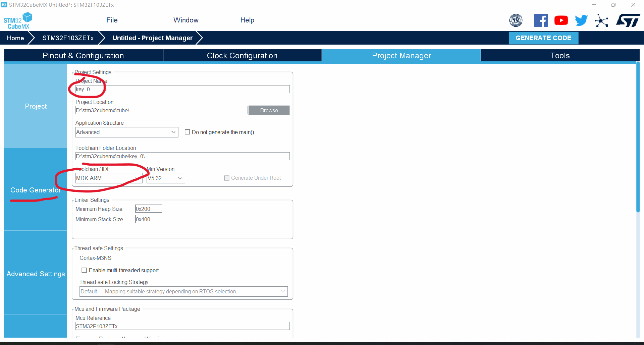Open the Window menu
This screenshot has width=644, height=345.
[186, 20]
